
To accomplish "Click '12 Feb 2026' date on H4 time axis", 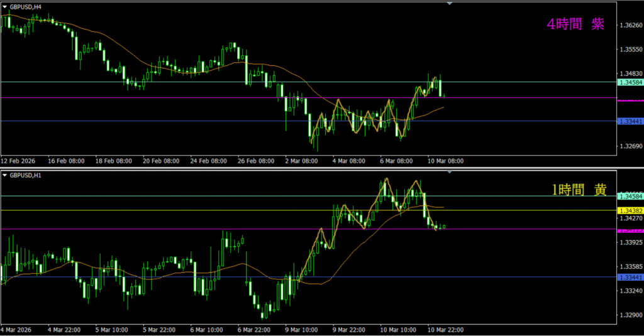I will tap(19, 161).
